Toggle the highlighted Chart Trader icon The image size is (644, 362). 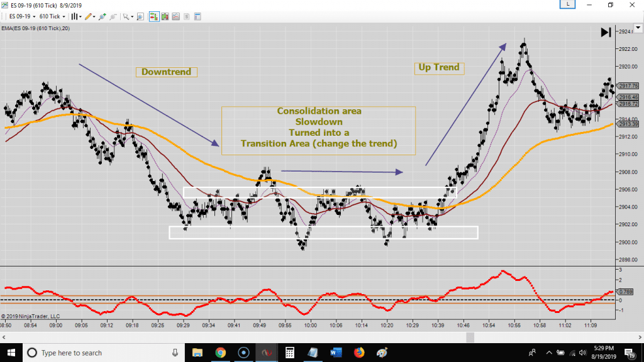click(x=154, y=16)
